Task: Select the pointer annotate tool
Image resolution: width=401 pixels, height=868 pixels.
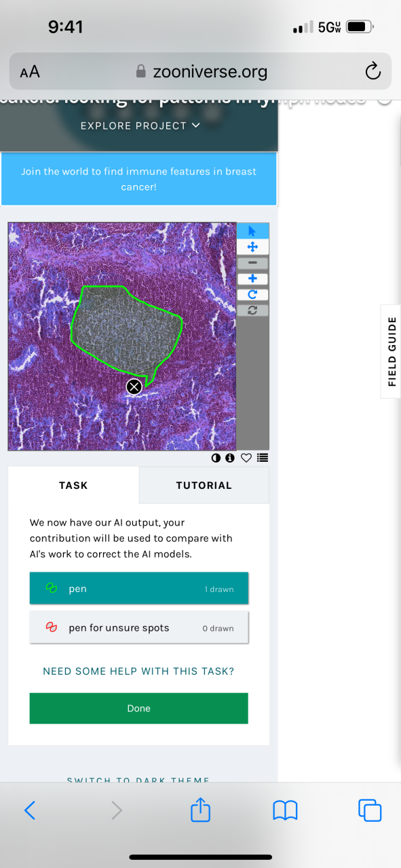Action: pos(252,231)
